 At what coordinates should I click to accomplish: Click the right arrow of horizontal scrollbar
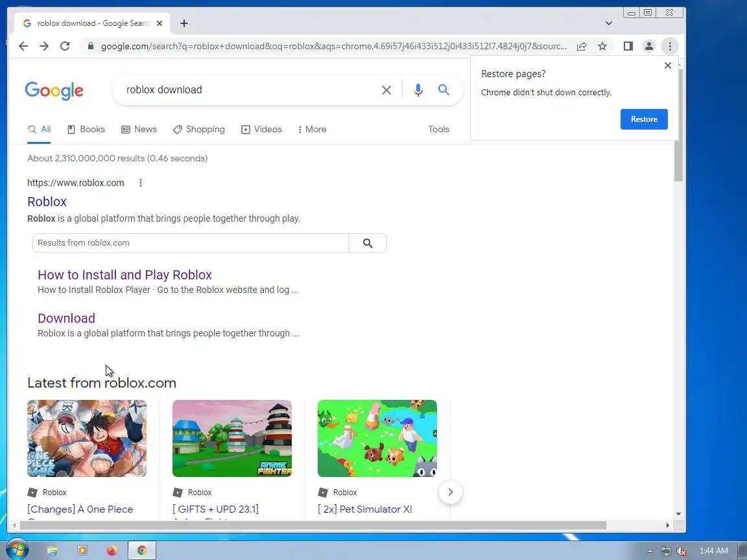click(x=667, y=525)
